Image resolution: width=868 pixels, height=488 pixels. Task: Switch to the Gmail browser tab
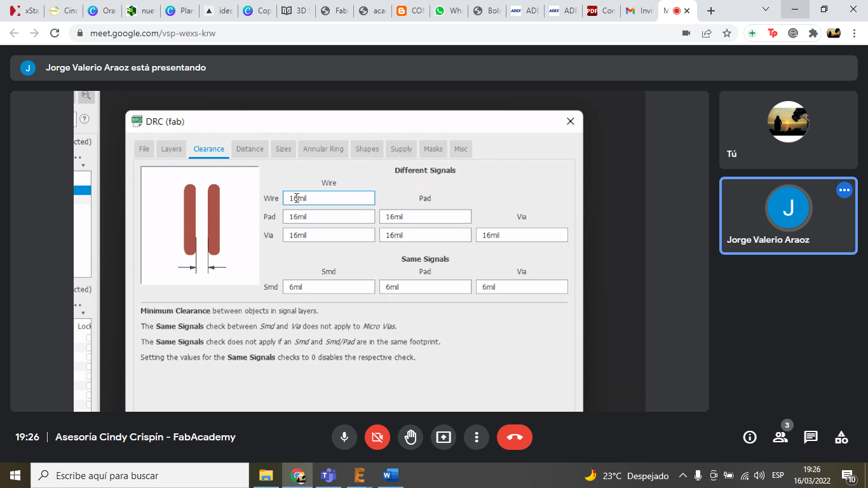(x=638, y=11)
